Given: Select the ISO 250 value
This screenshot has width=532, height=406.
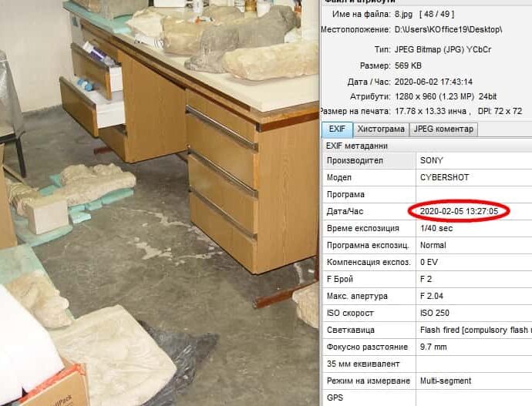Looking at the screenshot, I should (x=434, y=313).
